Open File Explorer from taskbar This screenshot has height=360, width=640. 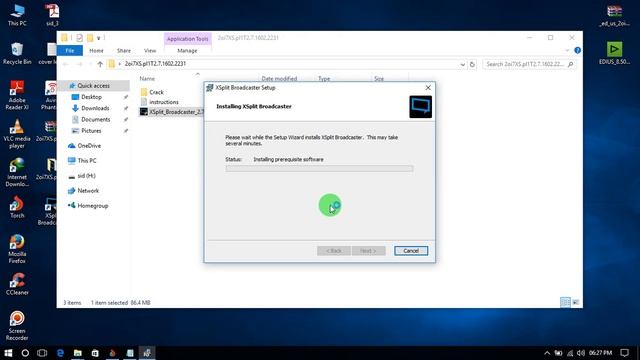(x=78, y=353)
